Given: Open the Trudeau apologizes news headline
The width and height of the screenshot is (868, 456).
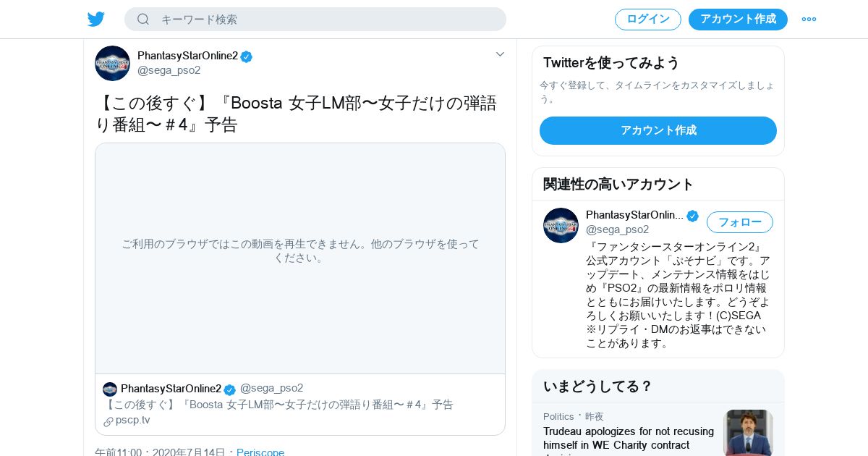Looking at the screenshot, I should pos(629,438).
